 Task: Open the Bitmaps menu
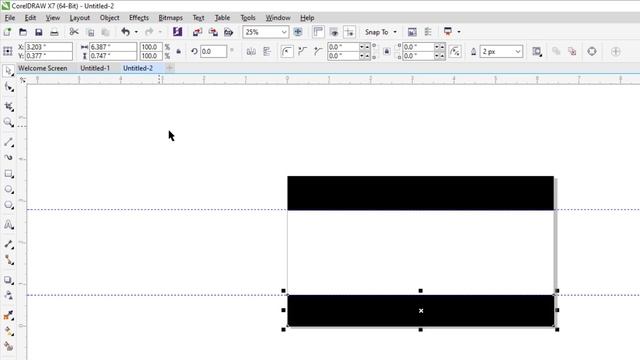170,18
